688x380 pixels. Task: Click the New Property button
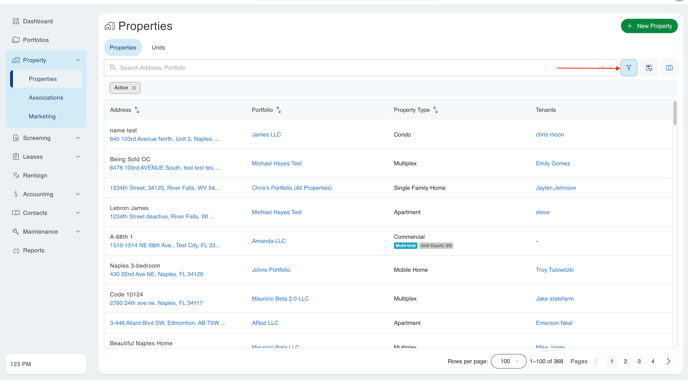pyautogui.click(x=649, y=26)
